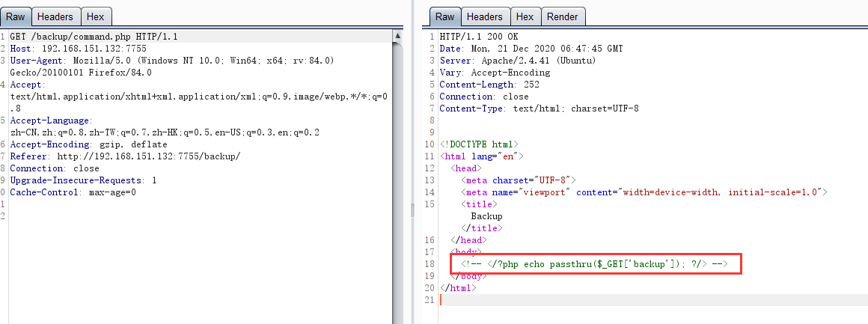Screen dimensions: 868x324
Task: Switch to the request Headers tab
Action: (55, 16)
